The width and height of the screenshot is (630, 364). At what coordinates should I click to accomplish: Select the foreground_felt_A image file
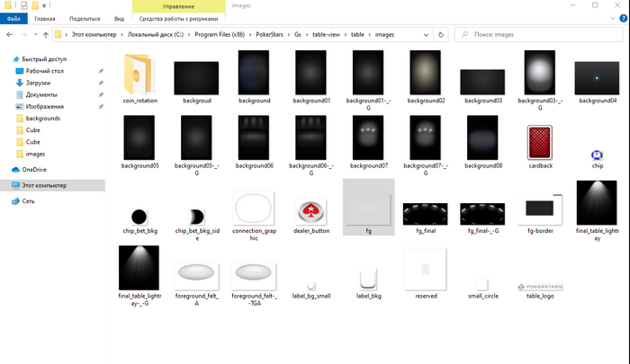[x=196, y=285]
